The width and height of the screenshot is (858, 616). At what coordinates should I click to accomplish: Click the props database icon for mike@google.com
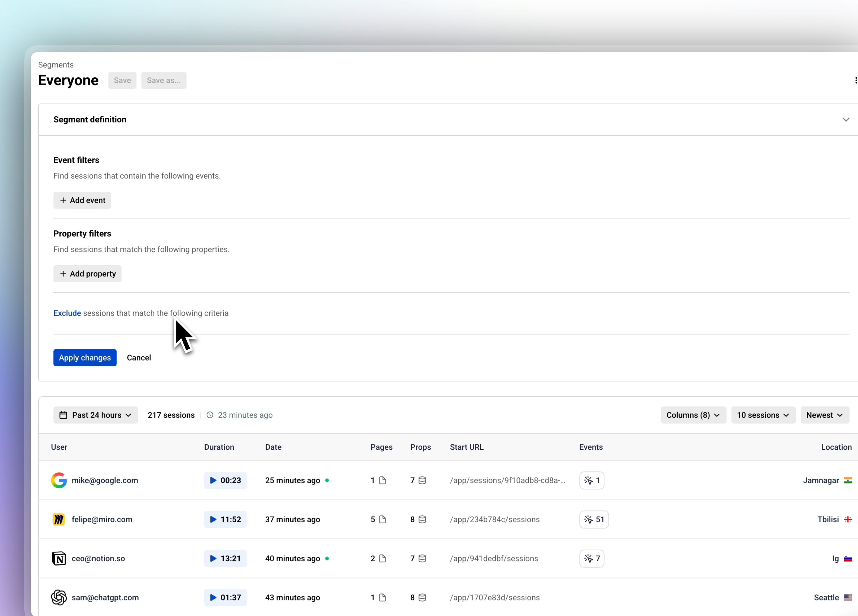[422, 480]
